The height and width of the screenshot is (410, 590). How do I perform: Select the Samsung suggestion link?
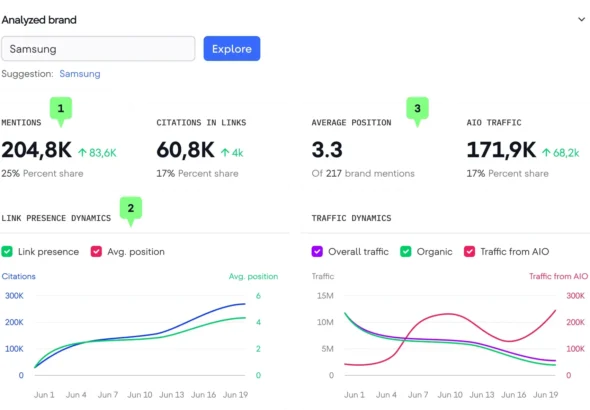tap(80, 74)
